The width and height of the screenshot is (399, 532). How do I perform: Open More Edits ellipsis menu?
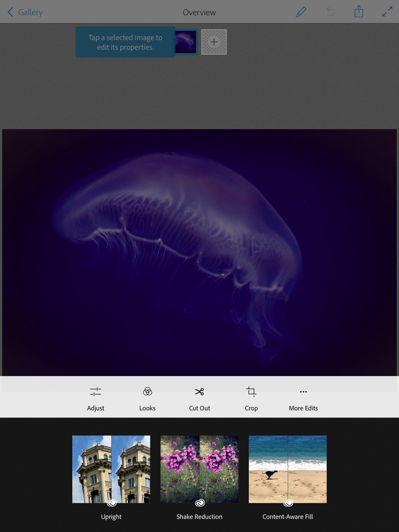303,398
